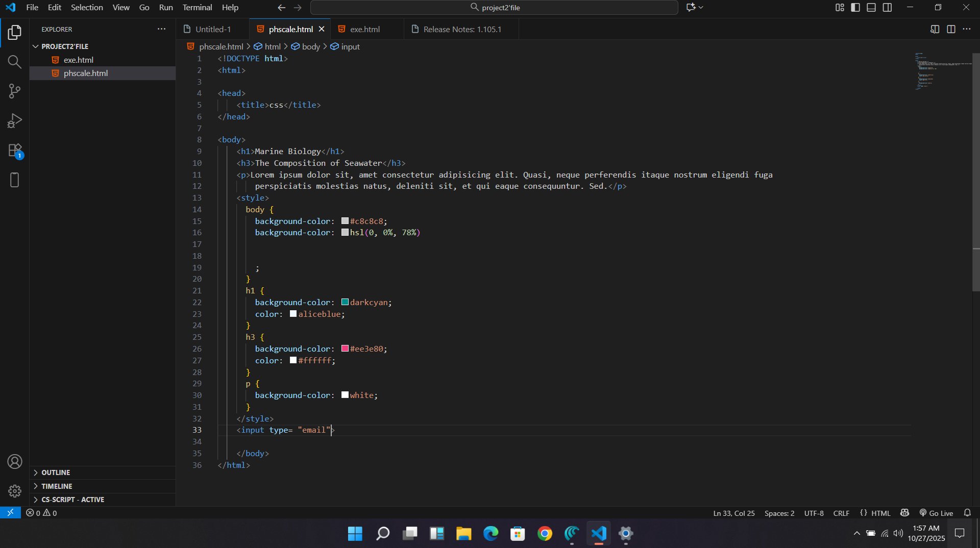980x548 pixels.
Task: Click the darkcyan color swatch
Action: 345,302
